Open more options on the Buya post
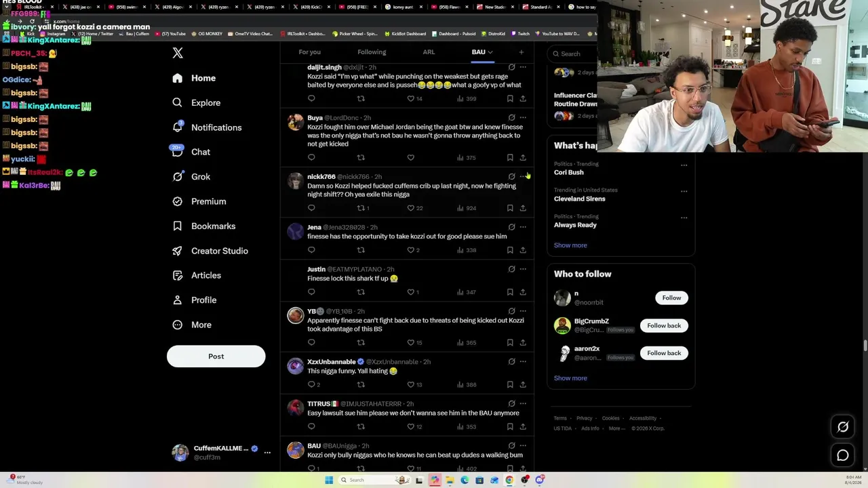868x488 pixels. [523, 117]
